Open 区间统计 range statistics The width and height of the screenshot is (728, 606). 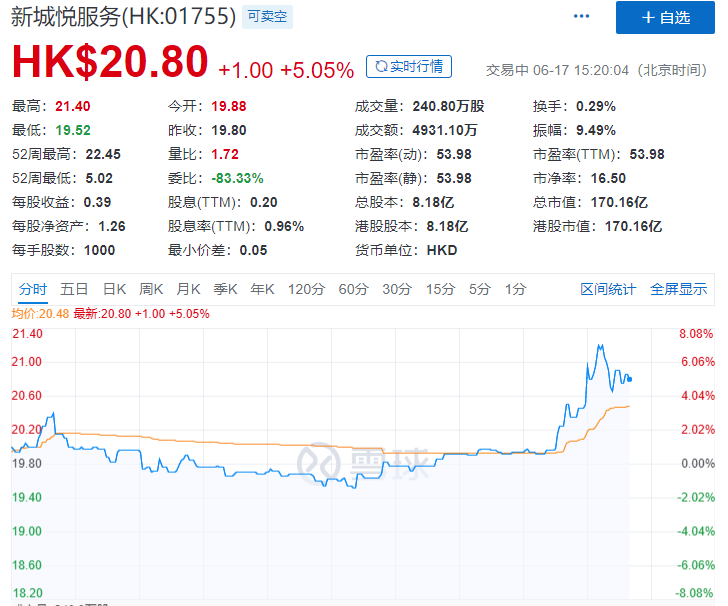[x=608, y=289]
